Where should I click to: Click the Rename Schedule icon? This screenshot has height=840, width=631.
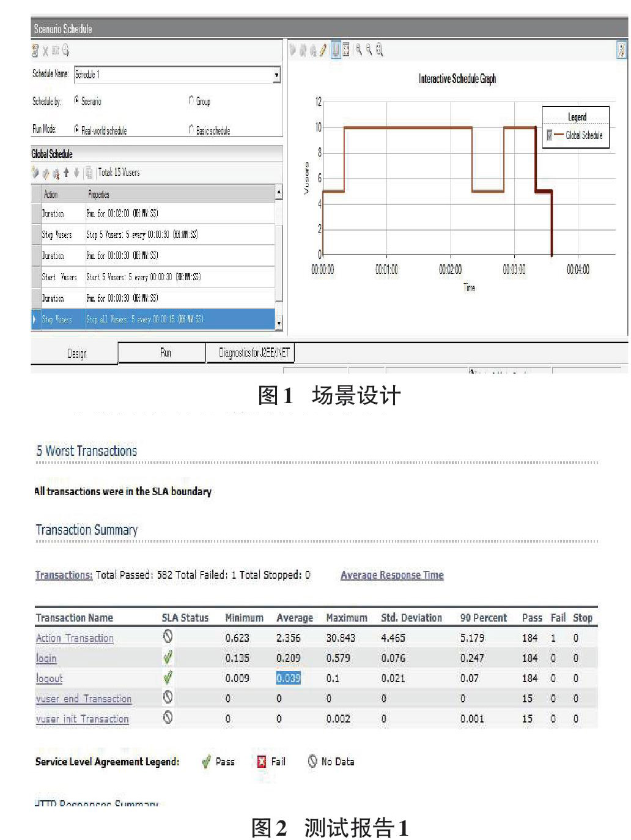[55, 51]
